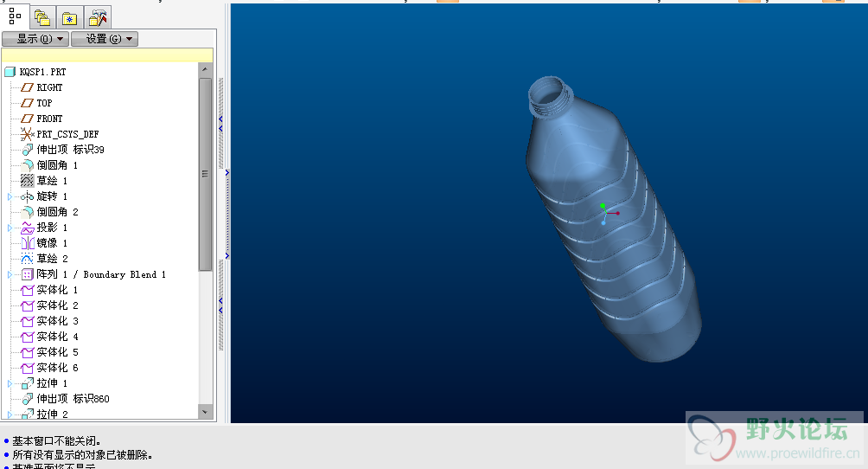The image size is (868, 469).
Task: Click the "实体化 6" tree row label
Action: coord(58,368)
